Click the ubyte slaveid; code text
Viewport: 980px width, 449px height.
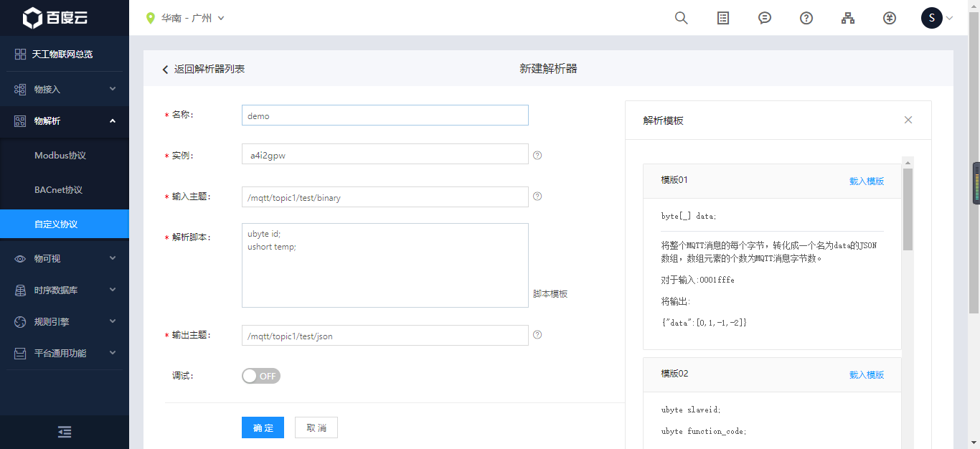(691, 410)
